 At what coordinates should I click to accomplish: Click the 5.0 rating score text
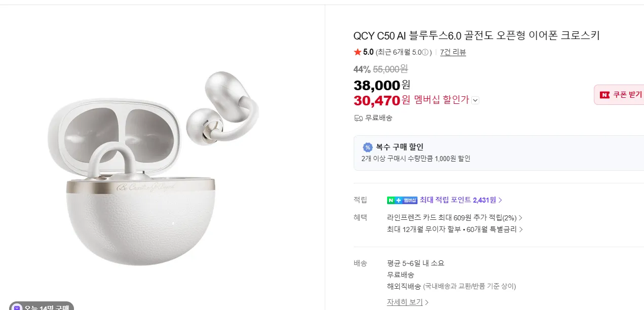tap(368, 52)
